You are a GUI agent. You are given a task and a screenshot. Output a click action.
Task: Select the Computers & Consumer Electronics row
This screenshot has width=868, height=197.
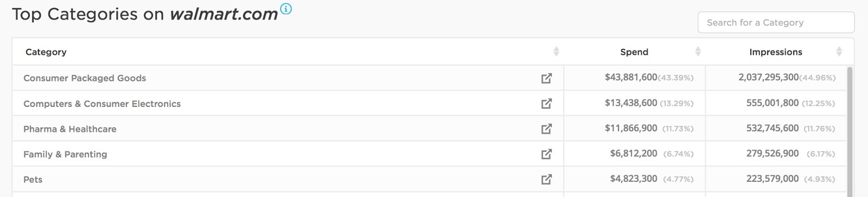429,103
